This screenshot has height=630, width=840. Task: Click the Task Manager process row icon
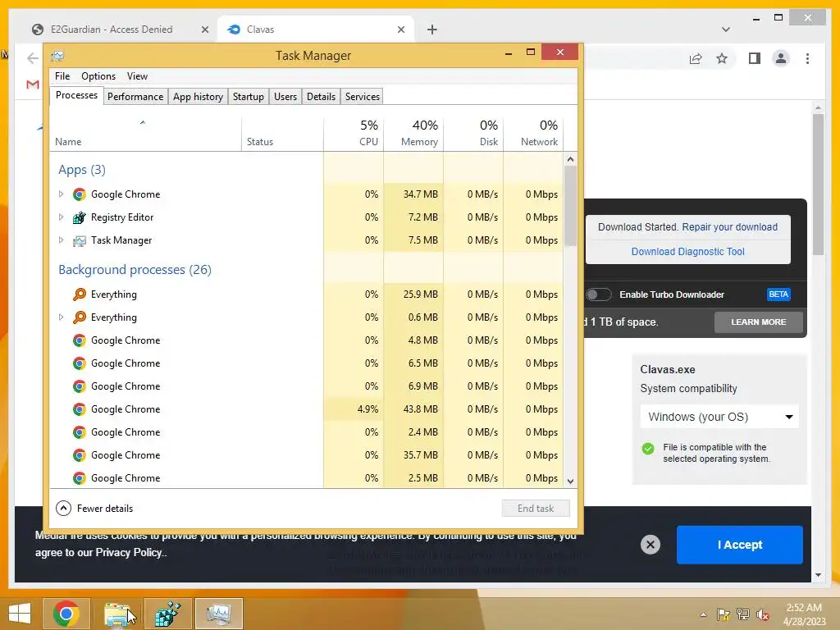(80, 240)
